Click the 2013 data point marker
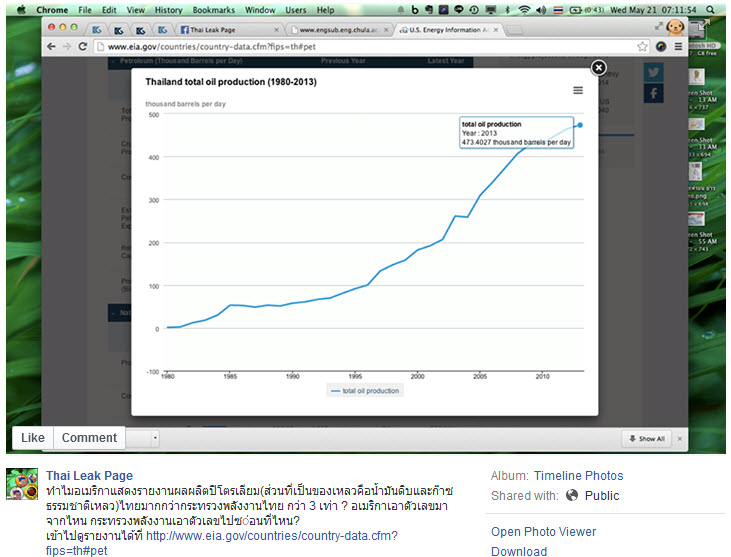Image resolution: width=731 pixels, height=557 pixels. [x=580, y=125]
